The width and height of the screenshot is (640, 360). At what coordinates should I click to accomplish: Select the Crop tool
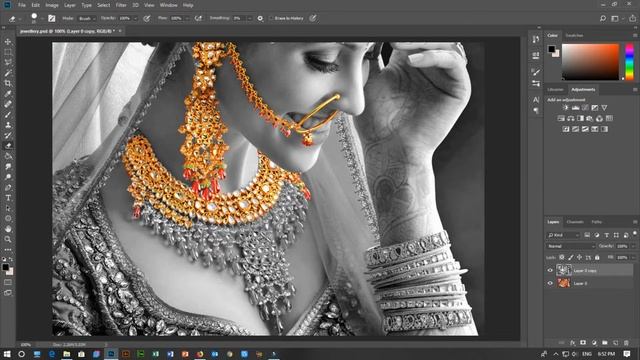pos(8,83)
